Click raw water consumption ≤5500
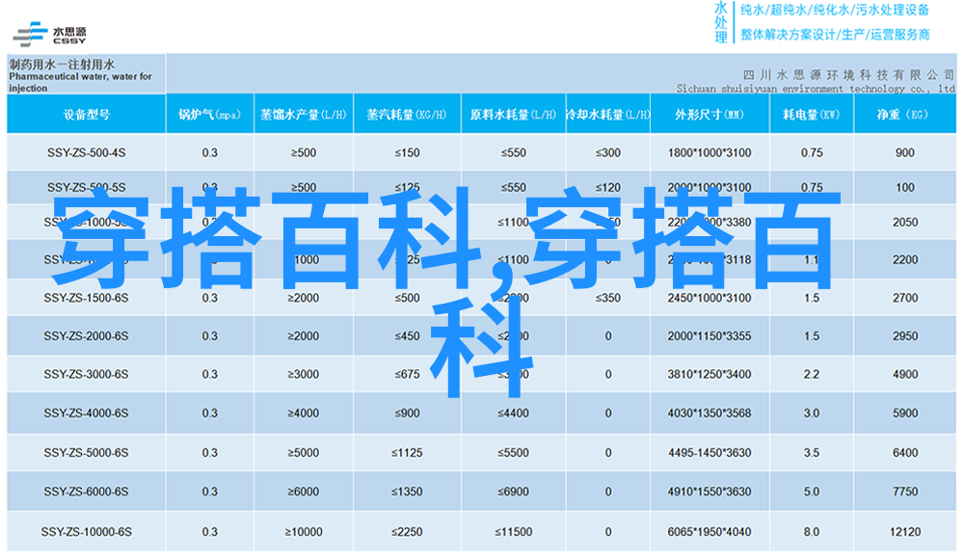This screenshot has width=964, height=560. (x=513, y=452)
